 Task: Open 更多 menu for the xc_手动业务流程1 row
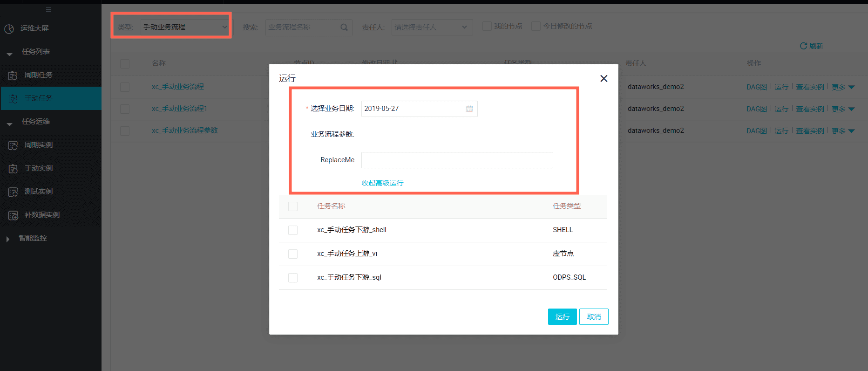(x=843, y=109)
